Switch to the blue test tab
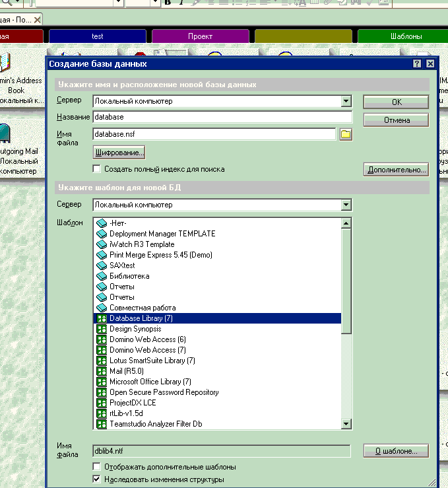Viewport: 448px width, 488px height. (97, 36)
